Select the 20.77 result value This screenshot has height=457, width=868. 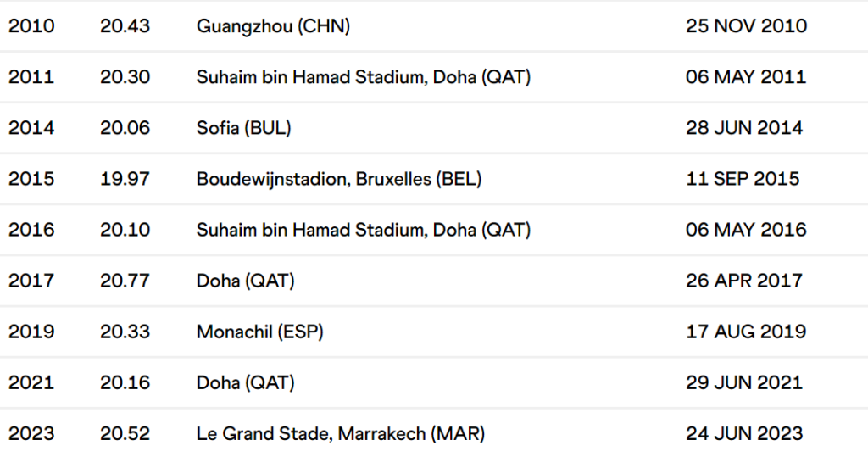click(x=125, y=281)
